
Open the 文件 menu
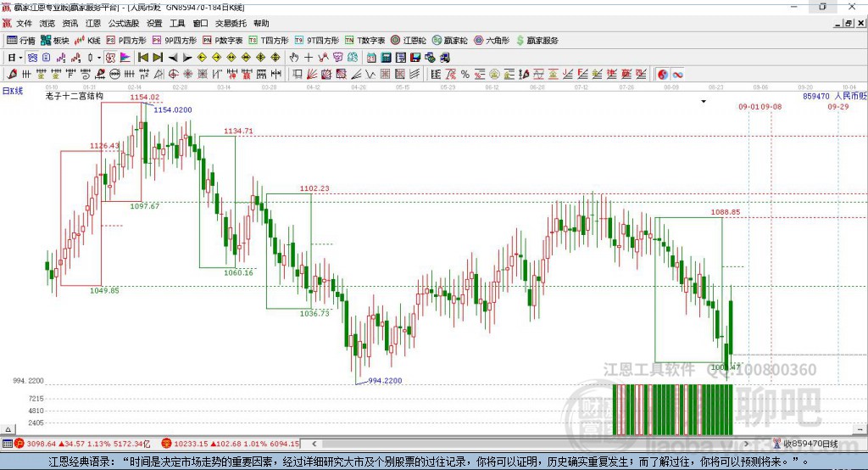[x=25, y=23]
